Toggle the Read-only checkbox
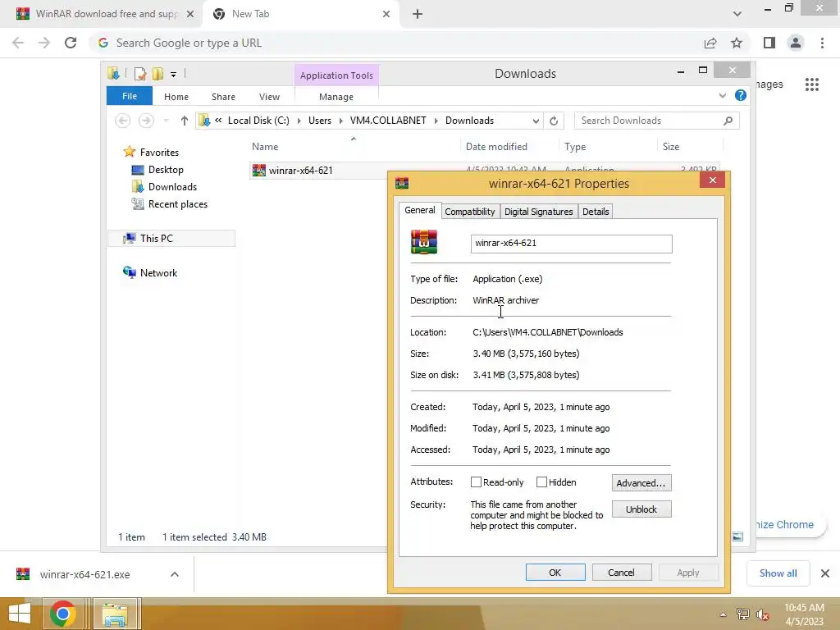Screen dimensions: 840x630 tap(476, 482)
